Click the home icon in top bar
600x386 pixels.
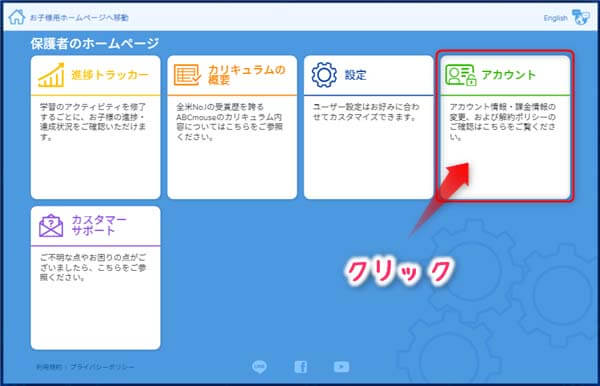coord(16,17)
